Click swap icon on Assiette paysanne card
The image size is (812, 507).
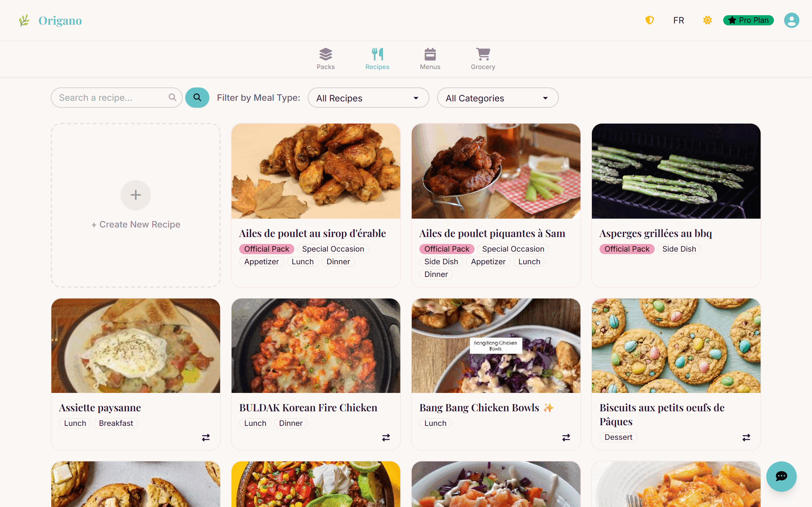click(x=206, y=437)
